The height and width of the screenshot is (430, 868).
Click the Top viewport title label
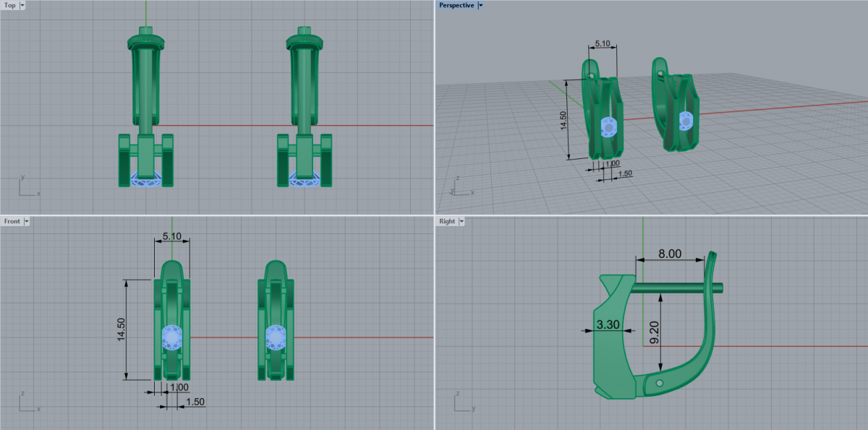pos(10,5)
